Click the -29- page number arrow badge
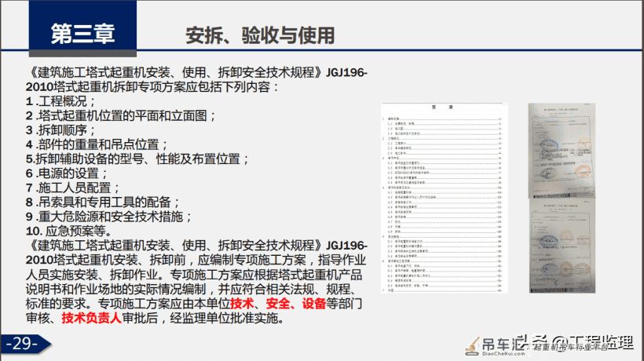The image size is (644, 361). (25, 344)
